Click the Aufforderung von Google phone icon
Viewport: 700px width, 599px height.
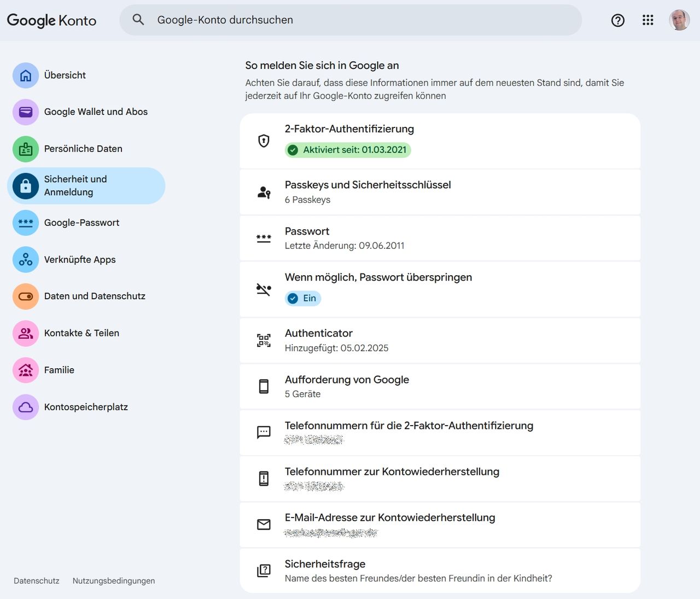pyautogui.click(x=264, y=387)
